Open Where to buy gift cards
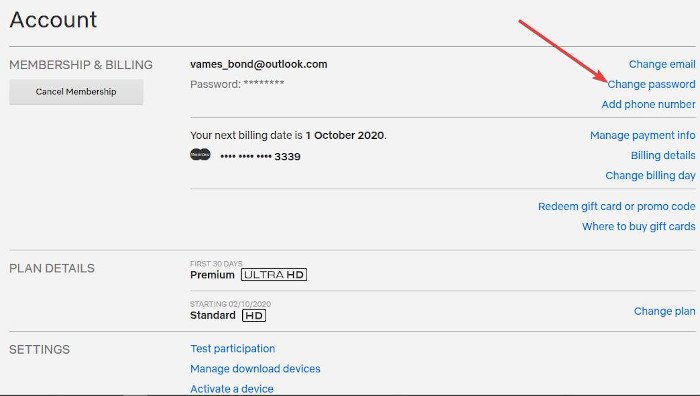 tap(638, 227)
